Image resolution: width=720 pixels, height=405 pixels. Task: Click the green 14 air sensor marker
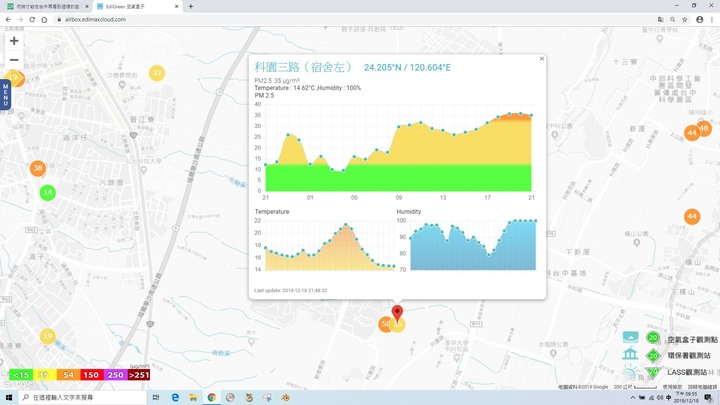click(x=48, y=192)
